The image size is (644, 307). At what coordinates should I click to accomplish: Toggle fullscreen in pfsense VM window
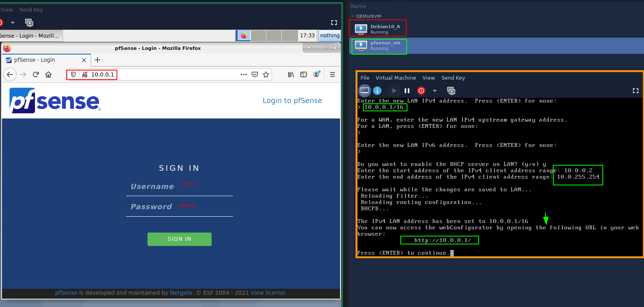pos(636,91)
